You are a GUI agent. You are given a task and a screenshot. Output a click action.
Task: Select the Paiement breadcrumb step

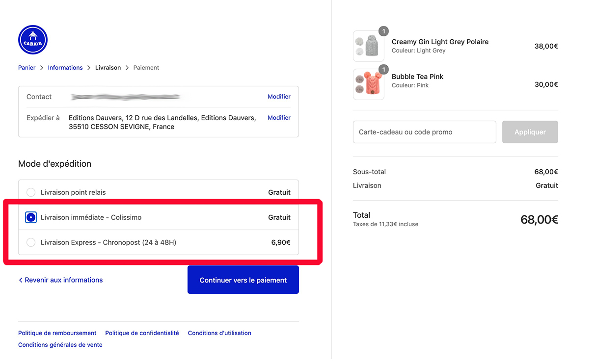(x=146, y=68)
